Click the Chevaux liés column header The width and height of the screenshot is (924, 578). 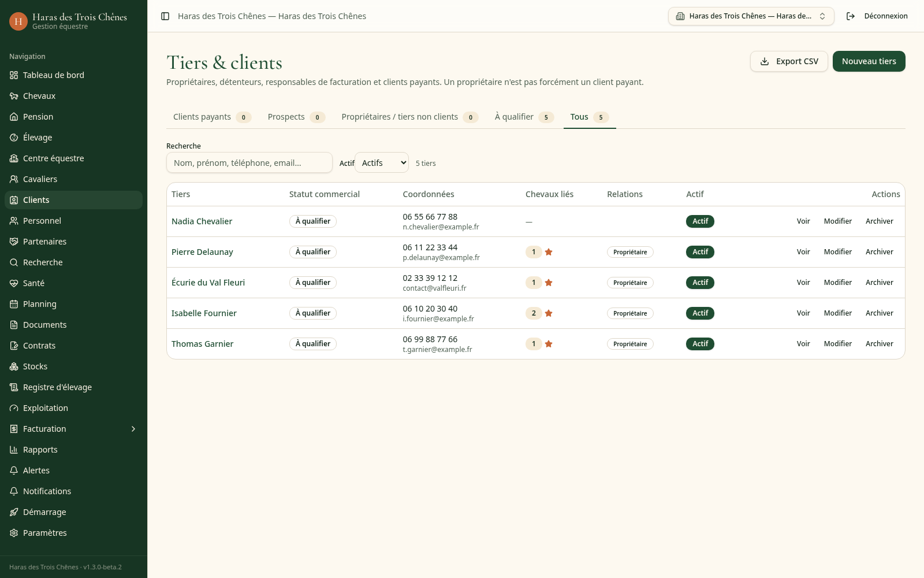(550, 194)
